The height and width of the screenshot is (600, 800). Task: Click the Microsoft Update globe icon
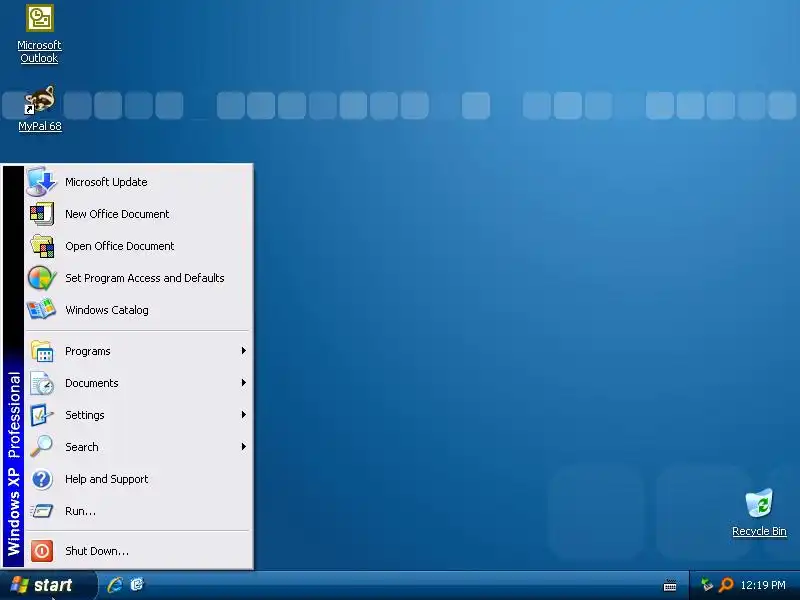41,182
